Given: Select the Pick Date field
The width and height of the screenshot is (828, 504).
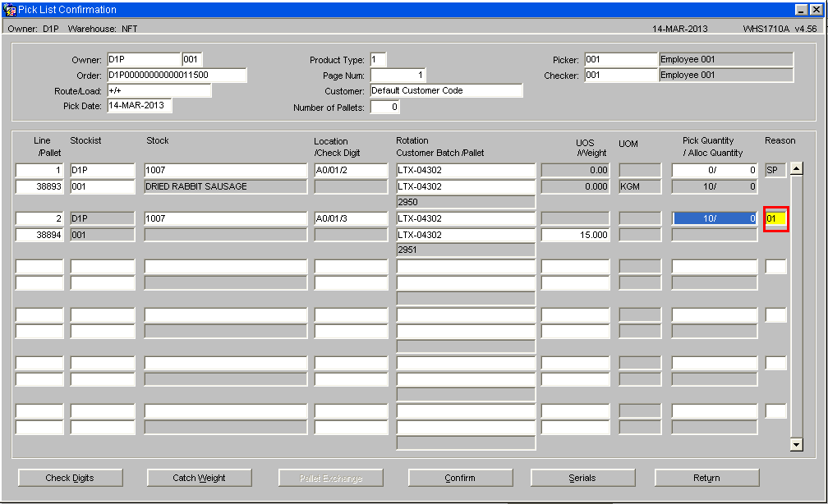Looking at the screenshot, I should pyautogui.click(x=140, y=106).
